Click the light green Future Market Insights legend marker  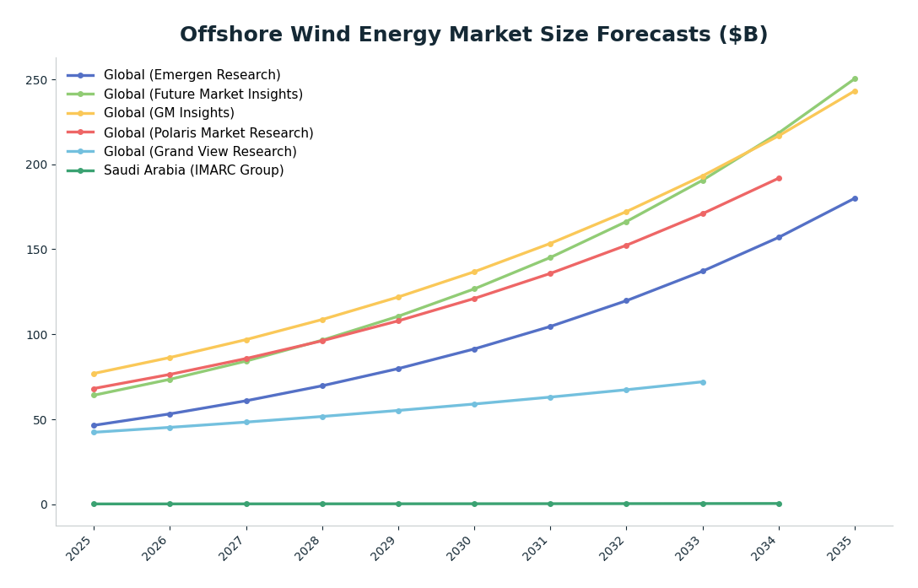pos(81,94)
